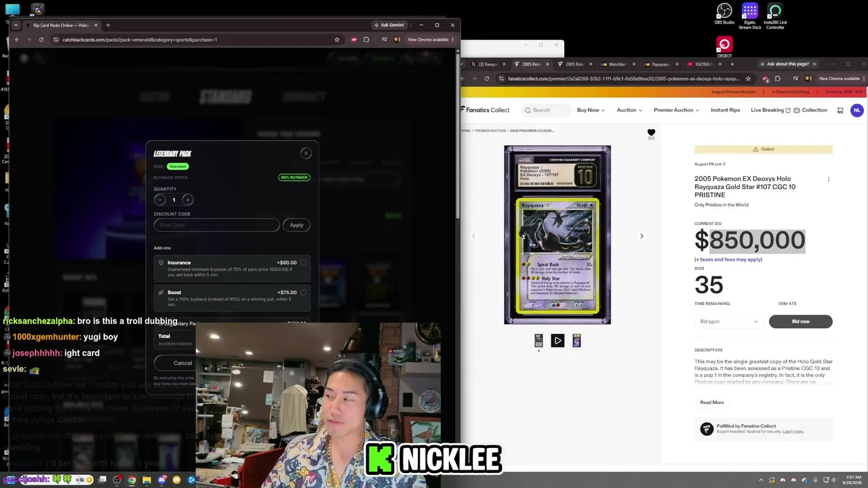Viewport: 868px width, 488px height.
Task: Switch to the YGOTAS YouTube tab
Action: [703, 64]
